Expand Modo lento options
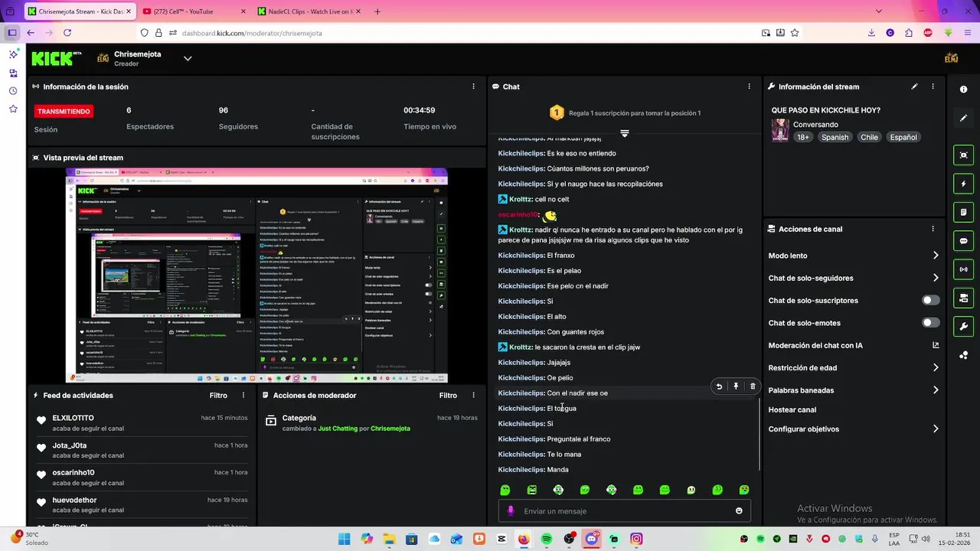 click(935, 256)
